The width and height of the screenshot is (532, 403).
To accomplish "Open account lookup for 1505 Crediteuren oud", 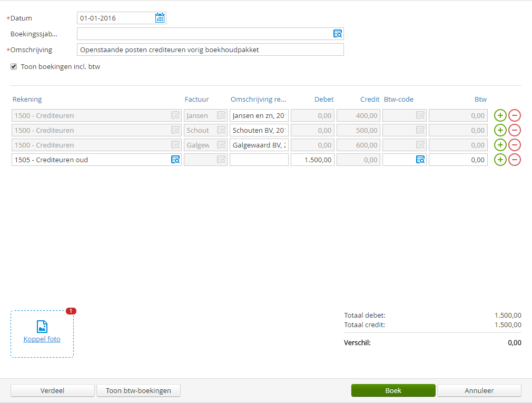I will [x=175, y=160].
